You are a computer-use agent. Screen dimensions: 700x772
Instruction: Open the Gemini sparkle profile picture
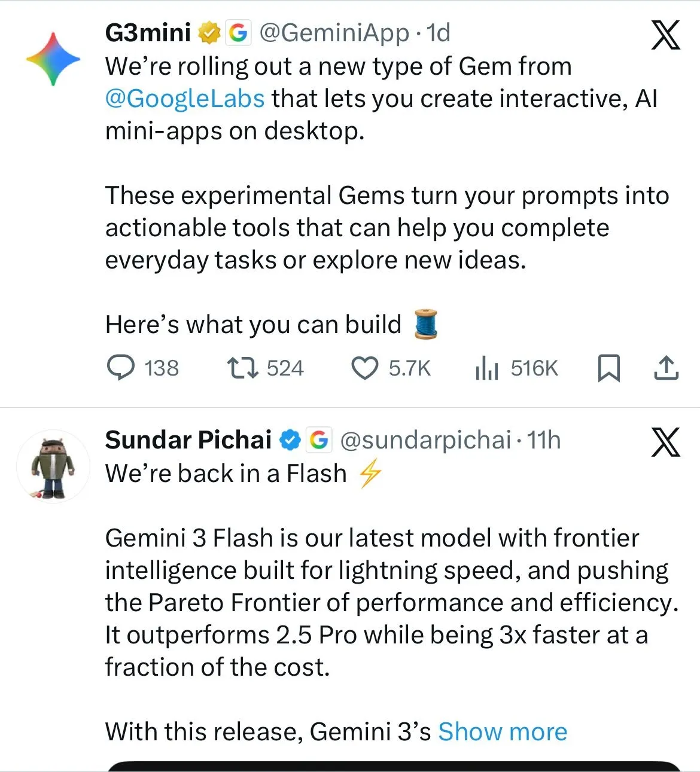53,59
